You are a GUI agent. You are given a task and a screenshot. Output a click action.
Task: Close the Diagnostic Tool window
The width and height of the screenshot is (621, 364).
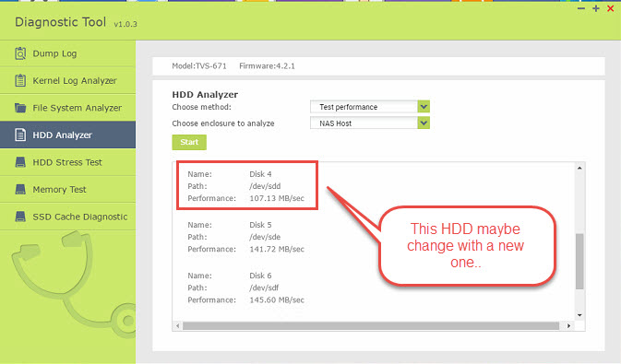coord(610,8)
